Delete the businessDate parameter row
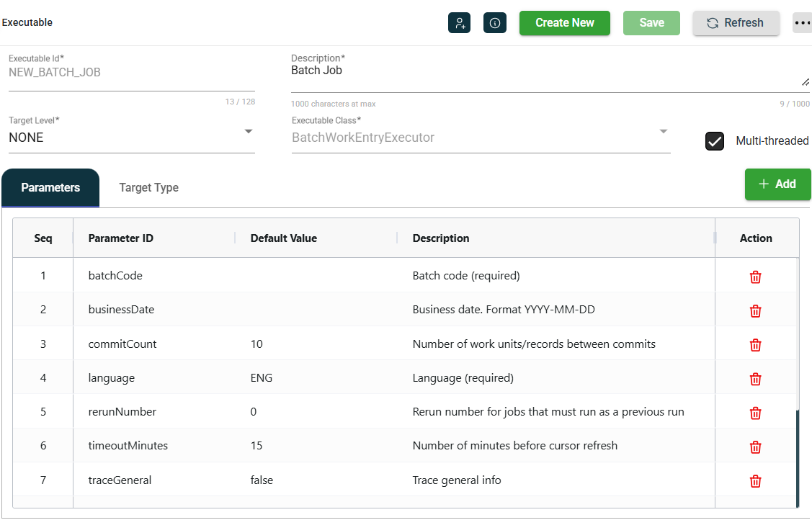 pos(755,310)
